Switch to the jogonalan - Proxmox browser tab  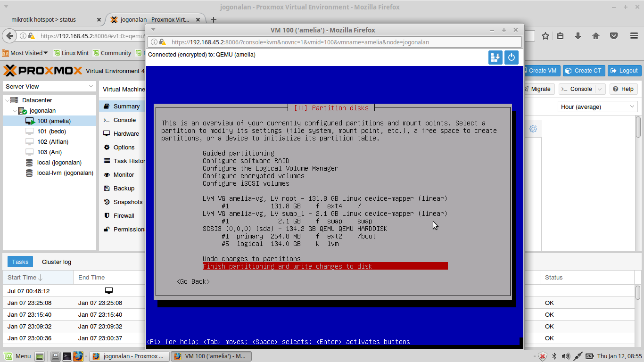(156, 20)
